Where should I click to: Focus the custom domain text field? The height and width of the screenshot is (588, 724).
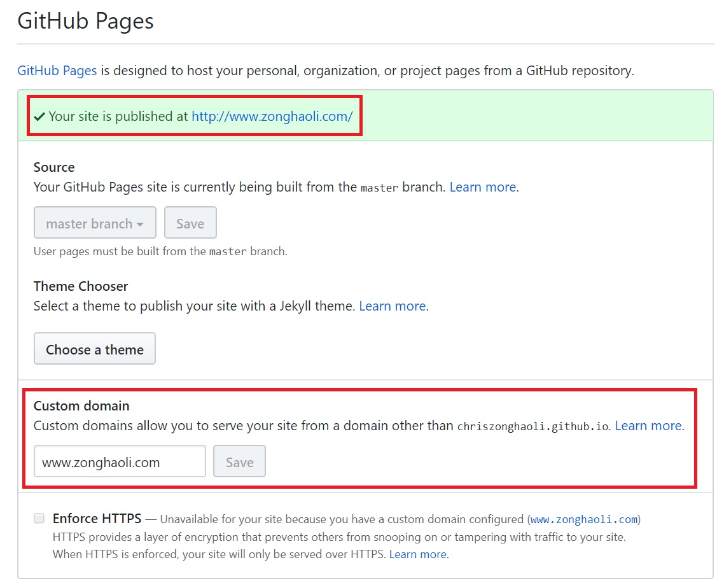point(120,461)
